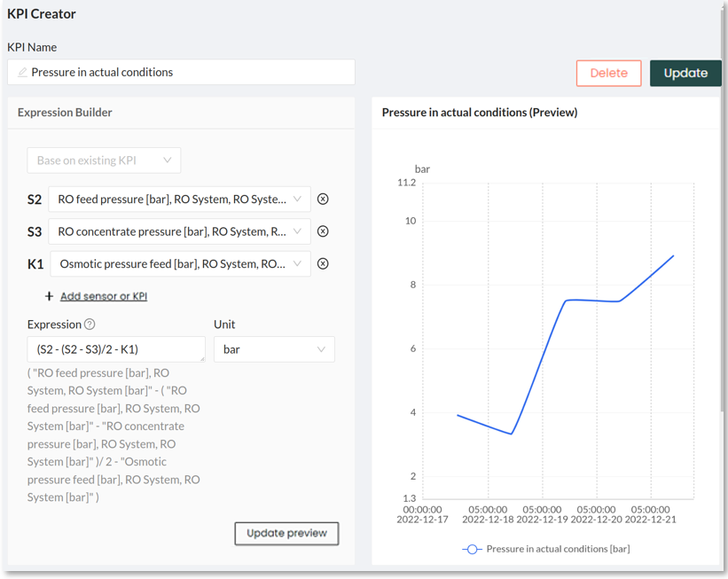Expand the K1 Osmotic pressure feed dropdown
This screenshot has height=579, width=728.
[179, 263]
